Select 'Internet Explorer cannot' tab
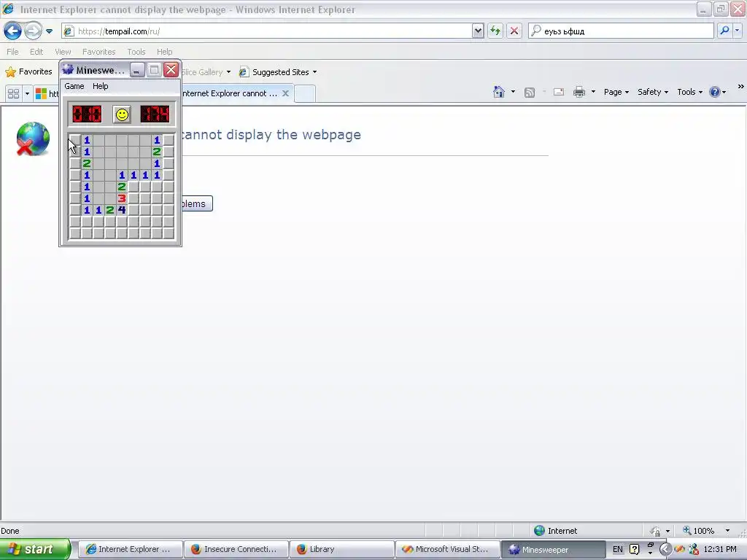 coord(230,93)
